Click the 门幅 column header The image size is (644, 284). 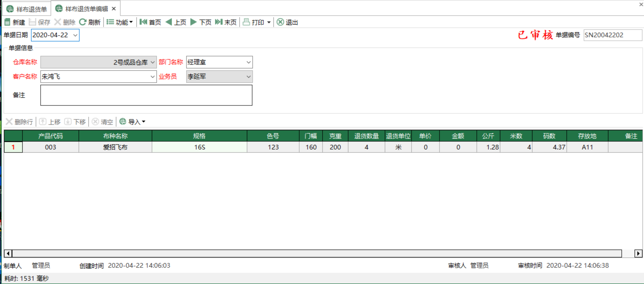click(311, 136)
